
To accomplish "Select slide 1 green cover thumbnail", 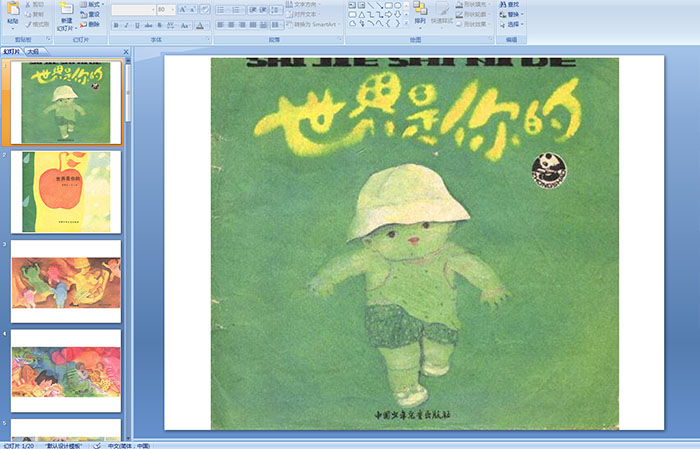I will pyautogui.click(x=66, y=103).
